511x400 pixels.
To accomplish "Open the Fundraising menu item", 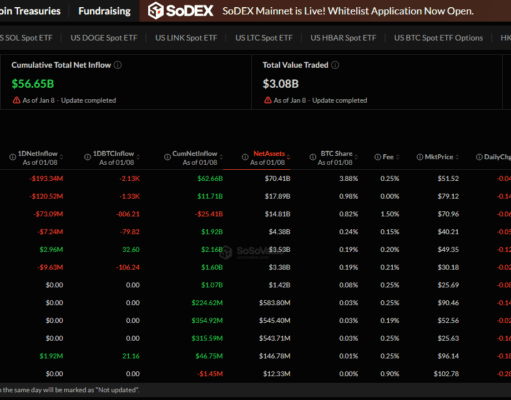I will (x=104, y=11).
